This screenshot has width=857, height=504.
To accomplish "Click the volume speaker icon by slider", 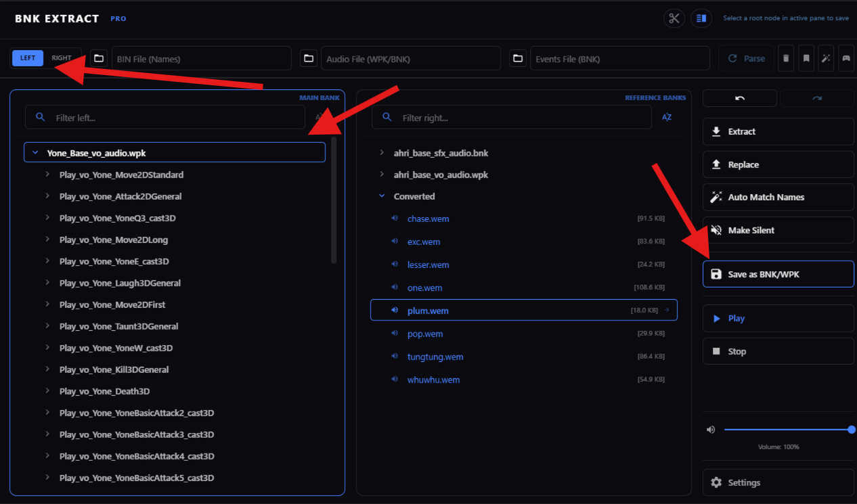I will click(x=711, y=430).
